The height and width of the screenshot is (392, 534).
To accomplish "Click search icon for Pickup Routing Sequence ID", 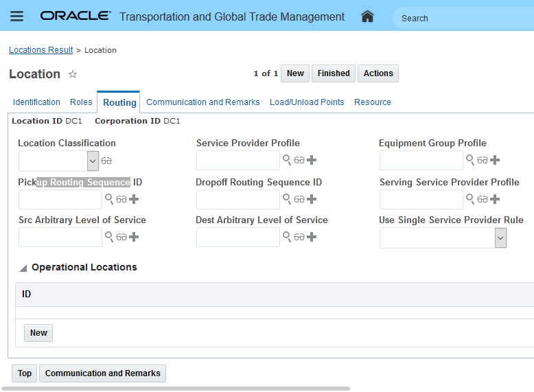I will (109, 199).
